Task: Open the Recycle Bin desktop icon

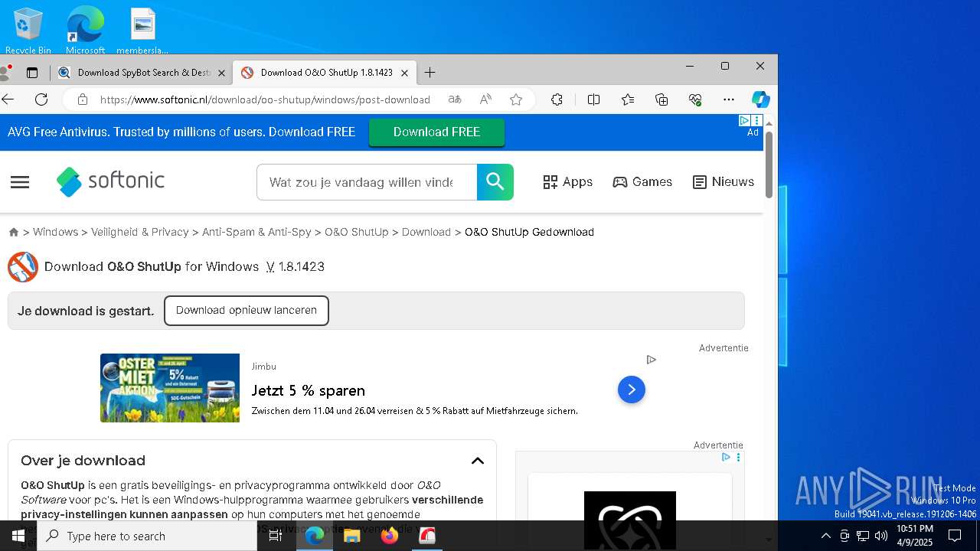Action: pyautogui.click(x=28, y=31)
